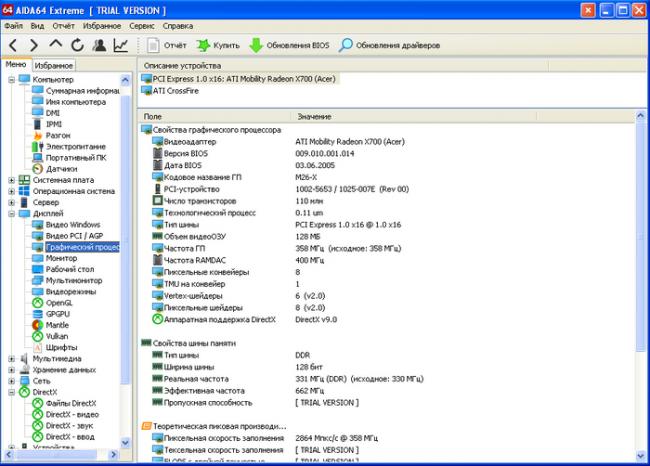650x466 pixels.
Task: Go up one level with Up arrow
Action: (56, 45)
